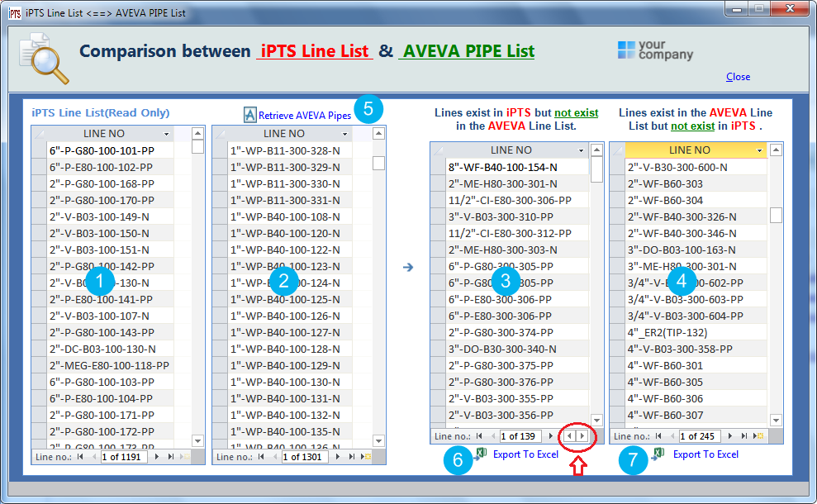Select row 1"-WP-B40-100-135-N
Image resolution: width=817 pixels, height=504 pixels.
coord(290,431)
